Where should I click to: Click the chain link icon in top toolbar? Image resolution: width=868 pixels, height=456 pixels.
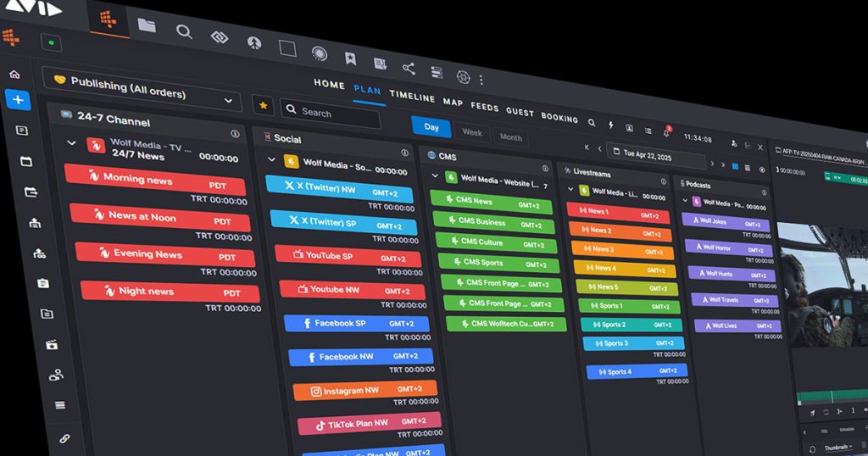[220, 37]
